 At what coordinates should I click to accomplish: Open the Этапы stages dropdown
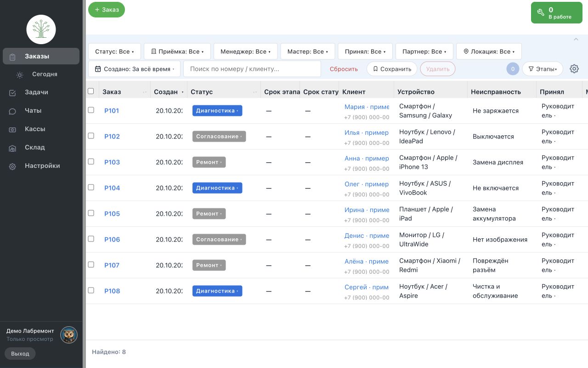pyautogui.click(x=543, y=69)
